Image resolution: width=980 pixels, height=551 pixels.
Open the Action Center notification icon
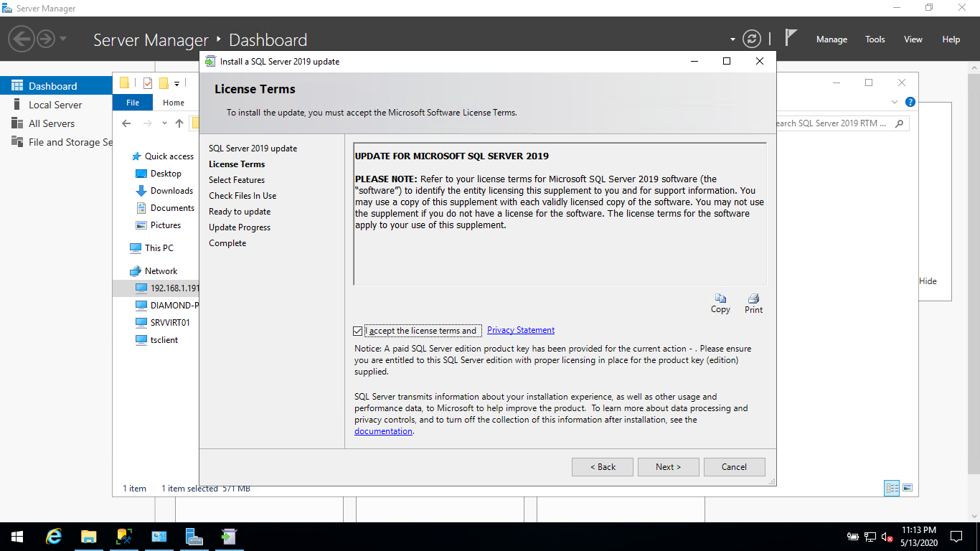(x=956, y=537)
